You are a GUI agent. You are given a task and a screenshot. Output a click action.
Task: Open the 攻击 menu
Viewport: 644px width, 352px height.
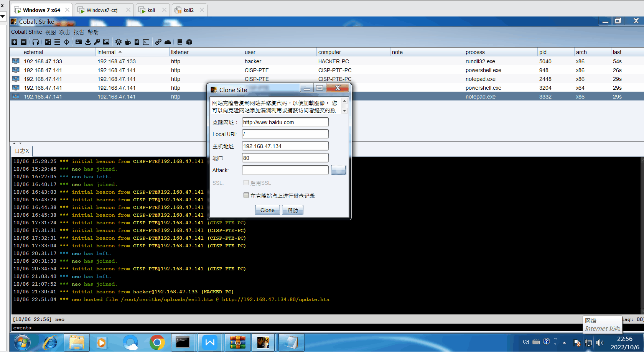pos(64,32)
